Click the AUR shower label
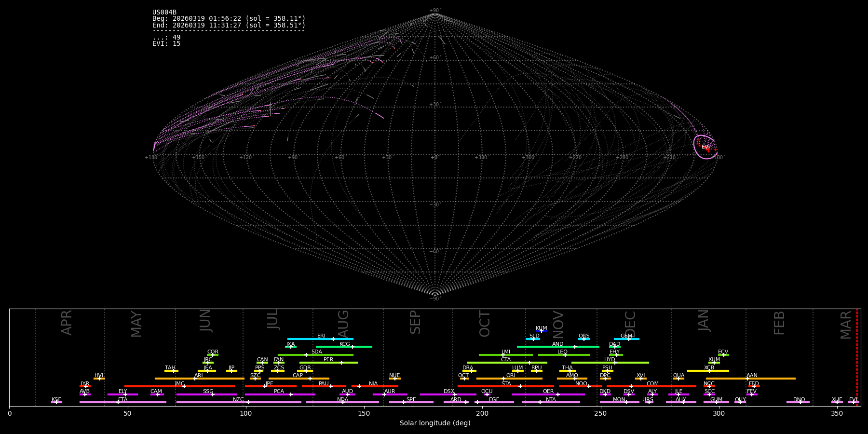Image resolution: width=868 pixels, height=434 pixels. [x=390, y=392]
